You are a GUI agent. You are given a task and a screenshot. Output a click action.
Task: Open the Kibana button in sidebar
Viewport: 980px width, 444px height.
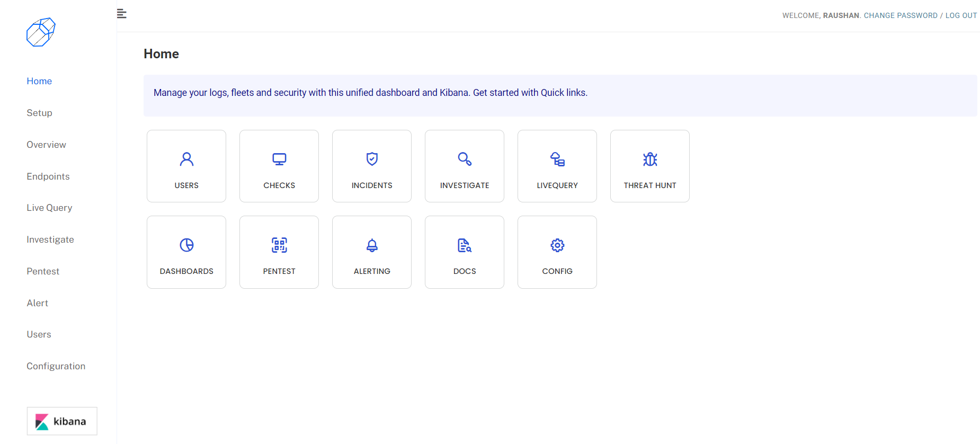coord(62,421)
